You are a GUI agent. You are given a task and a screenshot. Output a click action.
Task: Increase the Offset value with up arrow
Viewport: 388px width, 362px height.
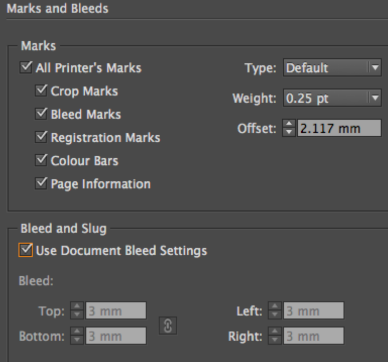(289, 124)
